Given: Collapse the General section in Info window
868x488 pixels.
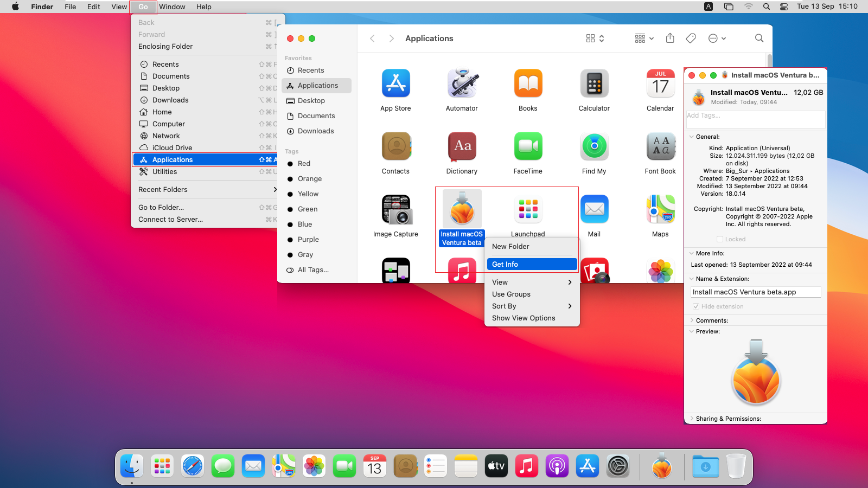Looking at the screenshot, I should coord(692,137).
